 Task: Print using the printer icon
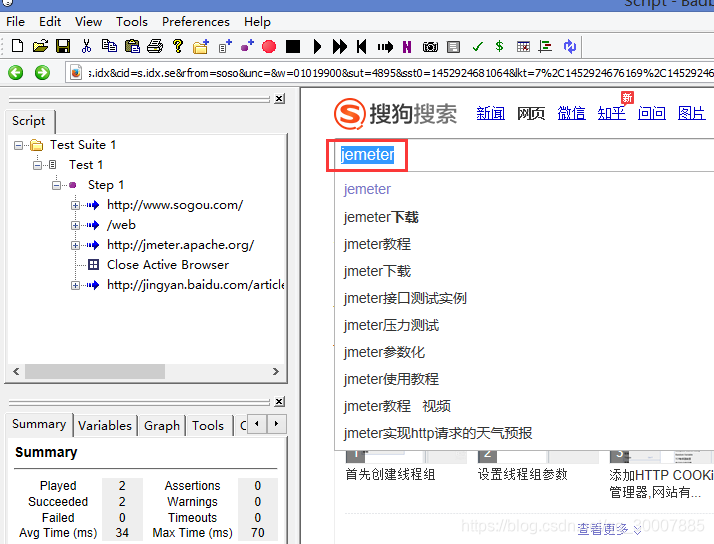[x=155, y=46]
